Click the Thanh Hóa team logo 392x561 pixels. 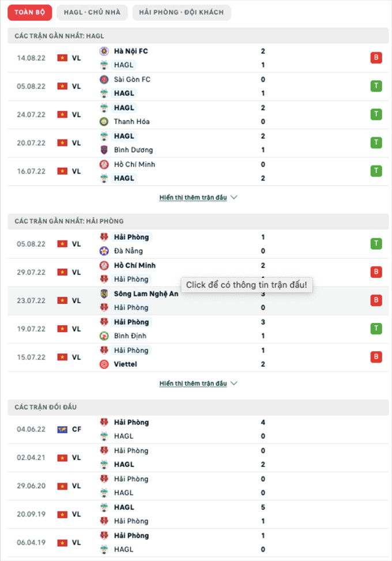tap(104, 121)
